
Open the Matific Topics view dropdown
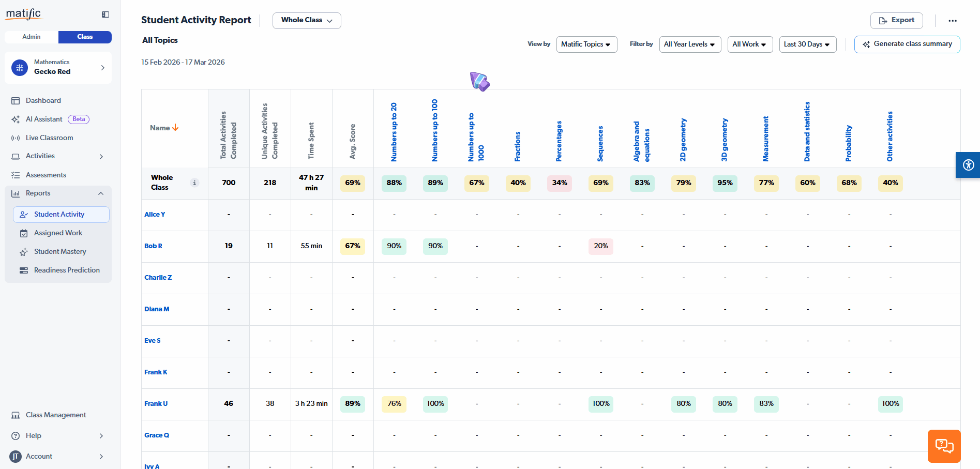(x=586, y=44)
